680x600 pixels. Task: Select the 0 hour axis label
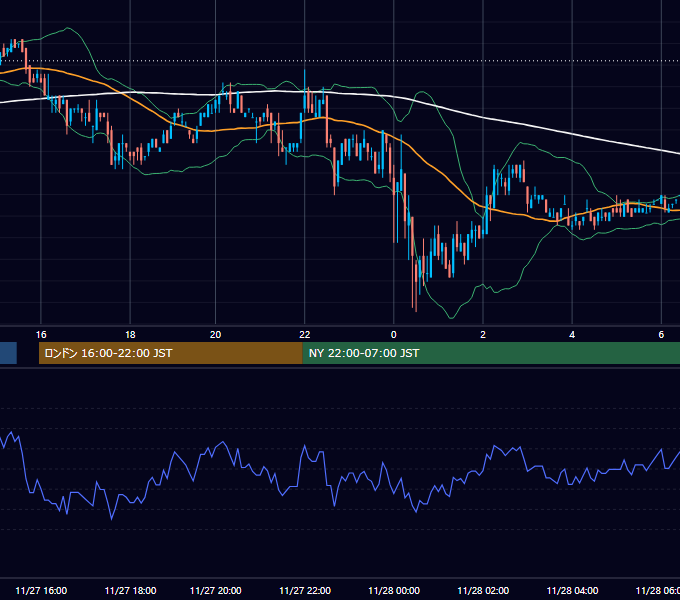coord(394,335)
